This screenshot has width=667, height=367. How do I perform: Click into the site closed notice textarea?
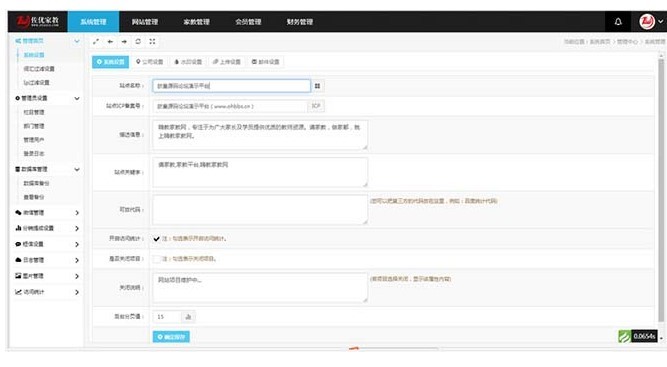(260, 288)
